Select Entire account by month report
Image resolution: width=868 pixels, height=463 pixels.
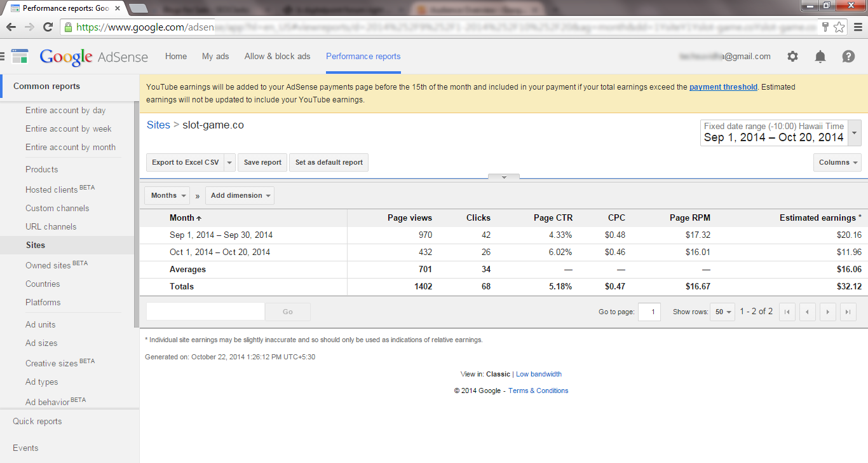(x=71, y=148)
